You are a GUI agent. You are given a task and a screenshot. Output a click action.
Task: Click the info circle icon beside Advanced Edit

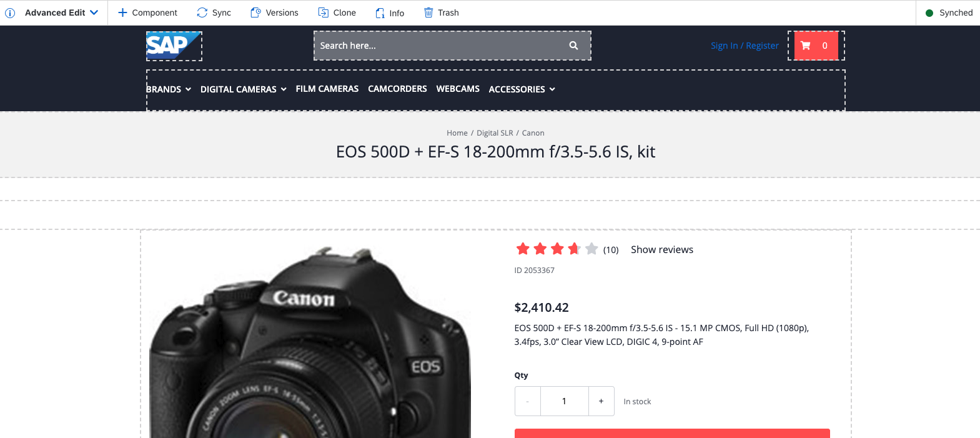pyautogui.click(x=10, y=13)
